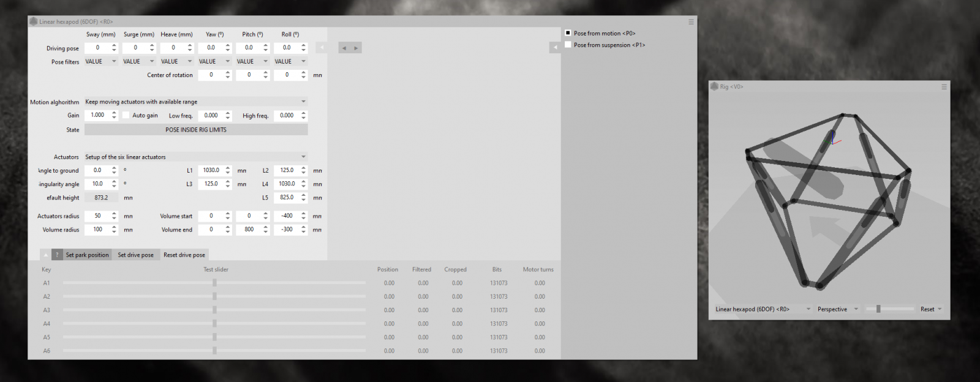Image resolution: width=980 pixels, height=382 pixels.
Task: Click the left-right arrows button in graph area
Action: click(350, 48)
